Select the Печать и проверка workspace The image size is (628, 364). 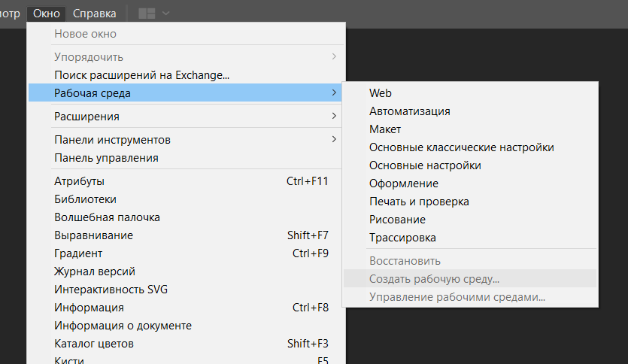[x=419, y=202]
